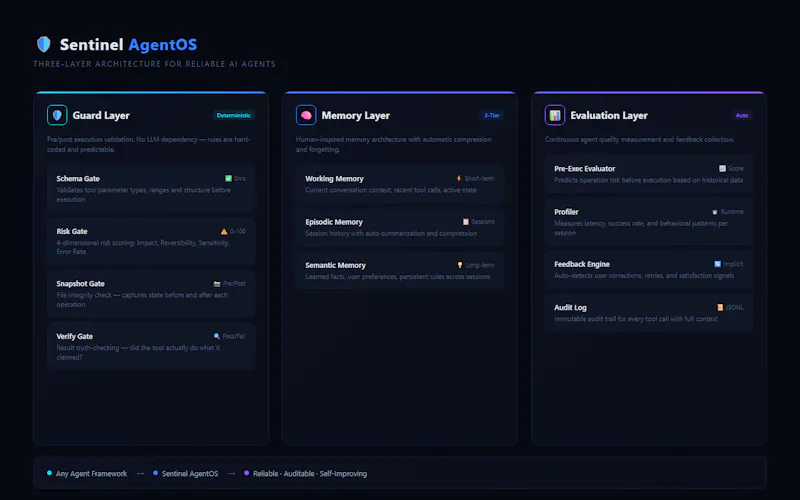
Task: Click the Auto badge on Evaluation Layer
Action: click(x=742, y=115)
